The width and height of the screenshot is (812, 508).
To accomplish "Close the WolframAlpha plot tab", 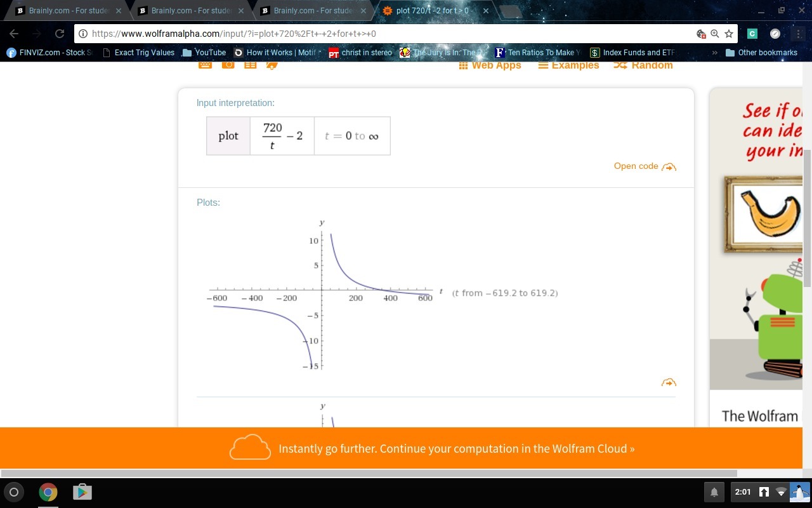I will [485, 11].
